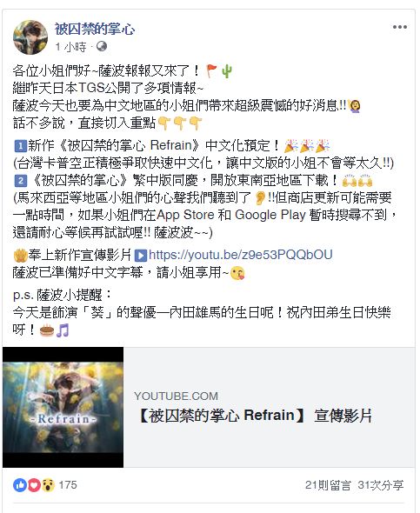
Task: Expand the 21則留言 comments
Action: pyautogui.click(x=328, y=485)
